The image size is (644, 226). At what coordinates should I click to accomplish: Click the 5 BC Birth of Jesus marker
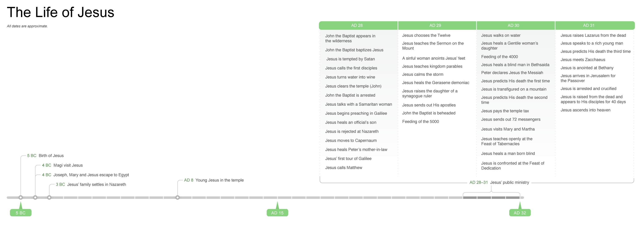pyautogui.click(x=21, y=198)
